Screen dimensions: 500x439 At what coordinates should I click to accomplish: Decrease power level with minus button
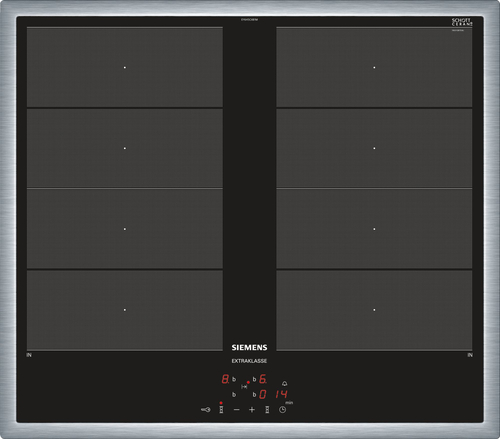click(237, 410)
